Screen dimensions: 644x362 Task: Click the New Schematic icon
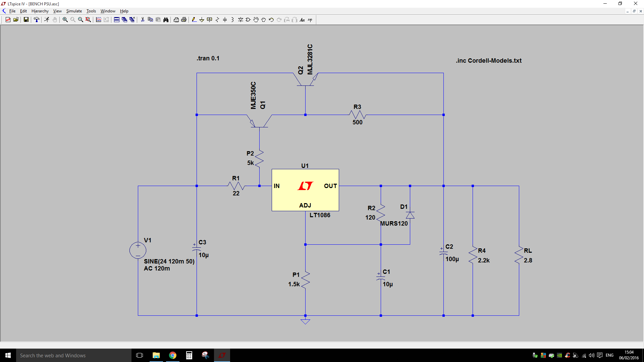(8, 20)
